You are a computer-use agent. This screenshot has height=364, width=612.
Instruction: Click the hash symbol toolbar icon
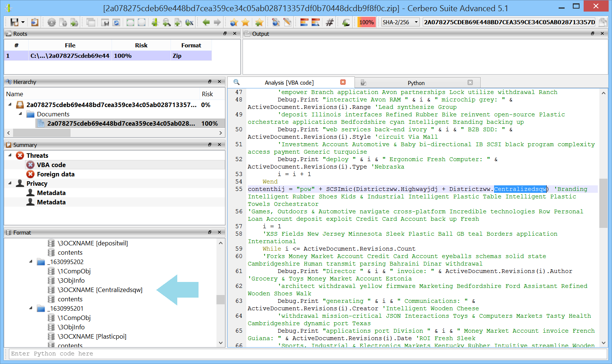point(330,22)
